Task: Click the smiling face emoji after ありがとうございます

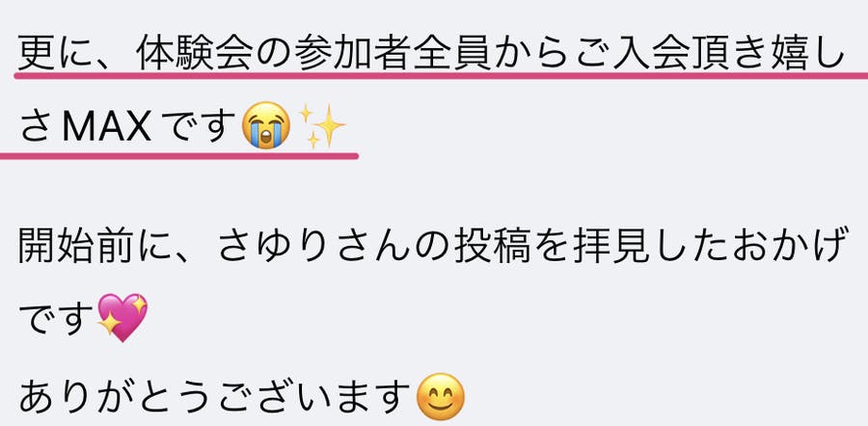Action: (x=440, y=397)
